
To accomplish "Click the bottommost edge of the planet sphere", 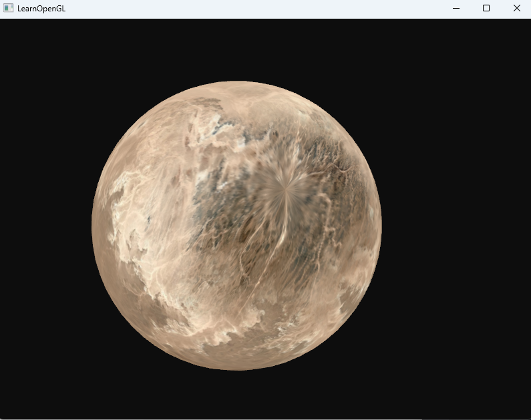I will point(236,369).
